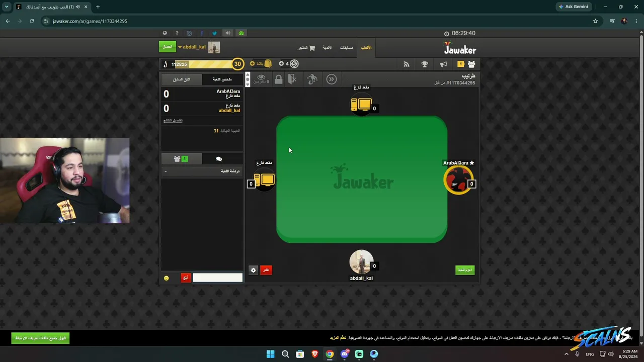Click the green speed gauge icon
This screenshot has width=644, height=362.
coord(242,33)
